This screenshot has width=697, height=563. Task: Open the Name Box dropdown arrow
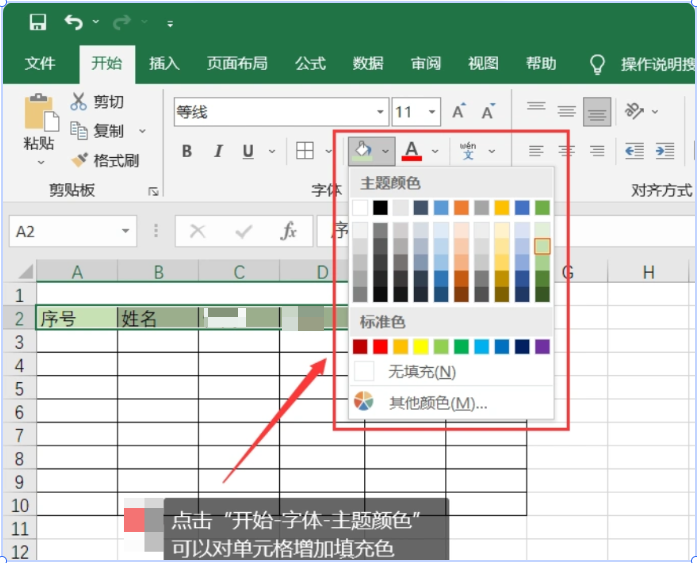pos(125,231)
